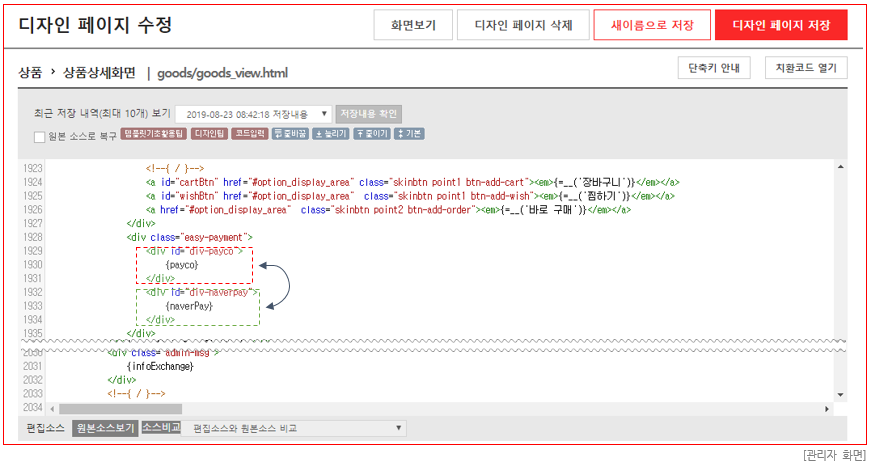Switch to the 원본소스보기 tab

click(106, 428)
